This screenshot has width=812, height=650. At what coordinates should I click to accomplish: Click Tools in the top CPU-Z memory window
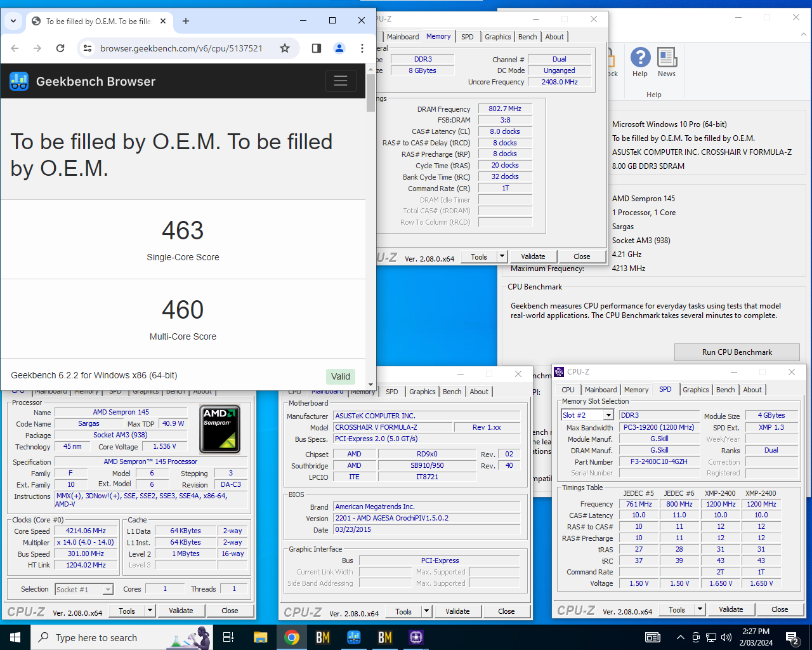[479, 256]
